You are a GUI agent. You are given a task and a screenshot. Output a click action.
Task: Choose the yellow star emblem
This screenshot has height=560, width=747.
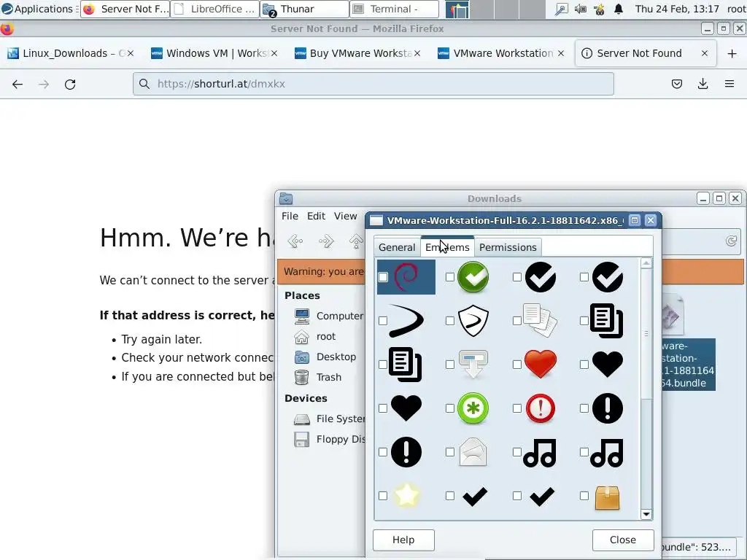406,496
